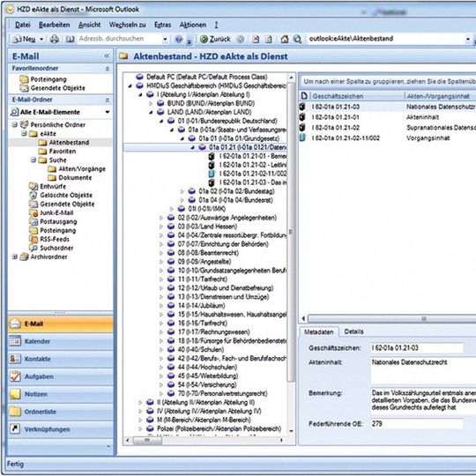Click the Federführende OE field showing 279
The height and width of the screenshot is (476, 476).
click(417, 424)
